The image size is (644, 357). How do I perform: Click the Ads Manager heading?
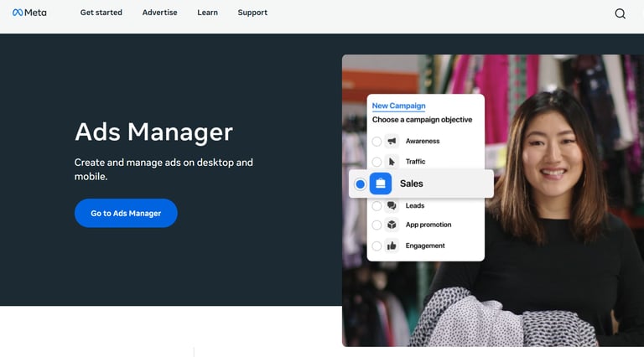(x=153, y=132)
